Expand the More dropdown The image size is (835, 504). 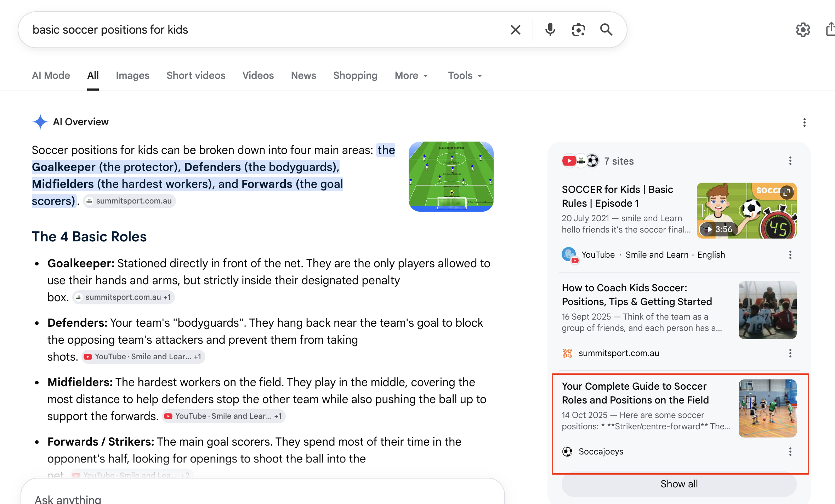pos(411,75)
